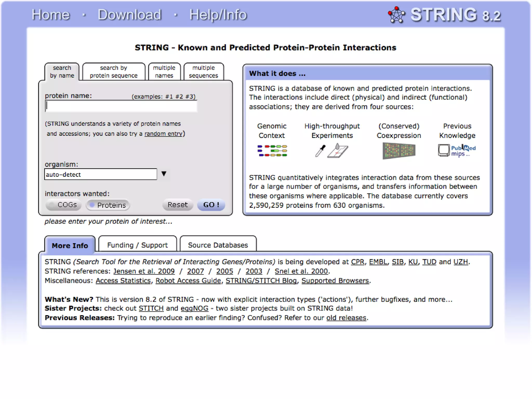Viewport: 532px width, 399px height.
Task: Click the microarray coexpression image
Action: [399, 151]
